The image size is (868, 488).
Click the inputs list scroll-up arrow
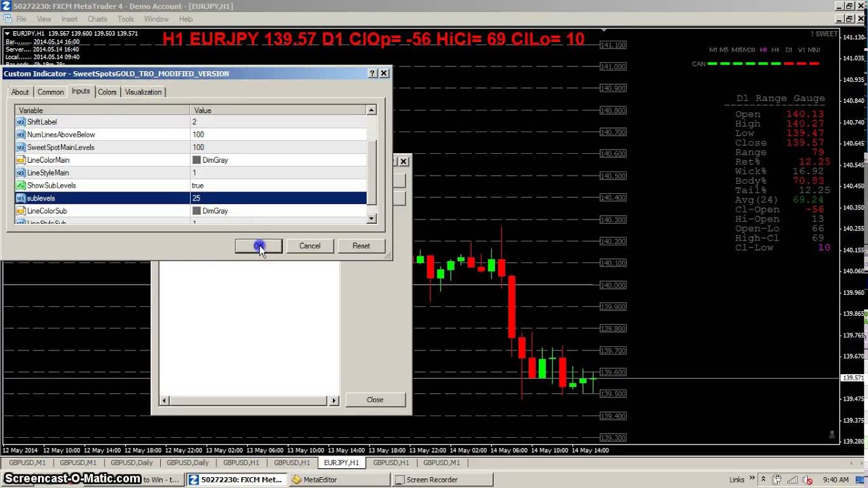372,110
